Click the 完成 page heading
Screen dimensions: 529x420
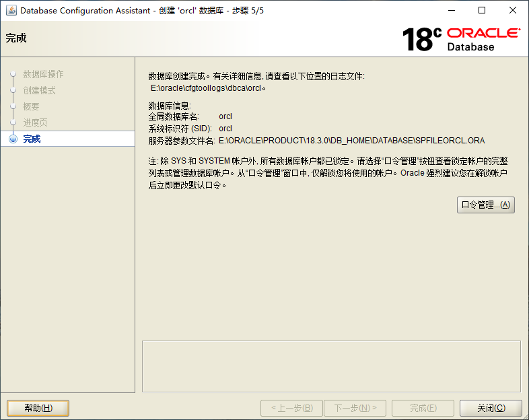tap(16, 38)
